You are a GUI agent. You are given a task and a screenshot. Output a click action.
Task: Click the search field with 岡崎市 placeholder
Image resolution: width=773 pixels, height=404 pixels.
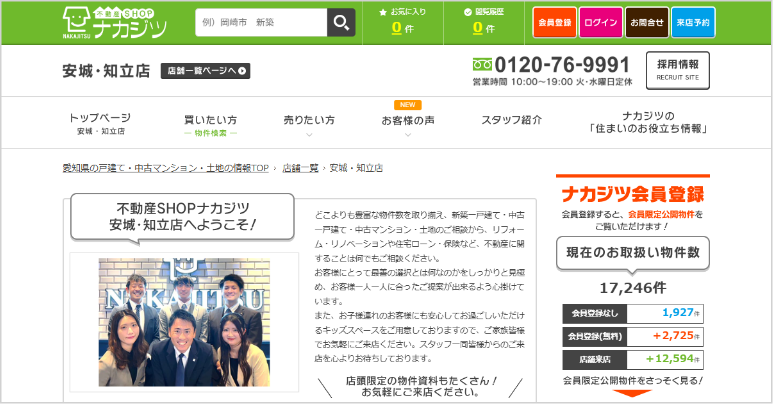[x=261, y=22]
